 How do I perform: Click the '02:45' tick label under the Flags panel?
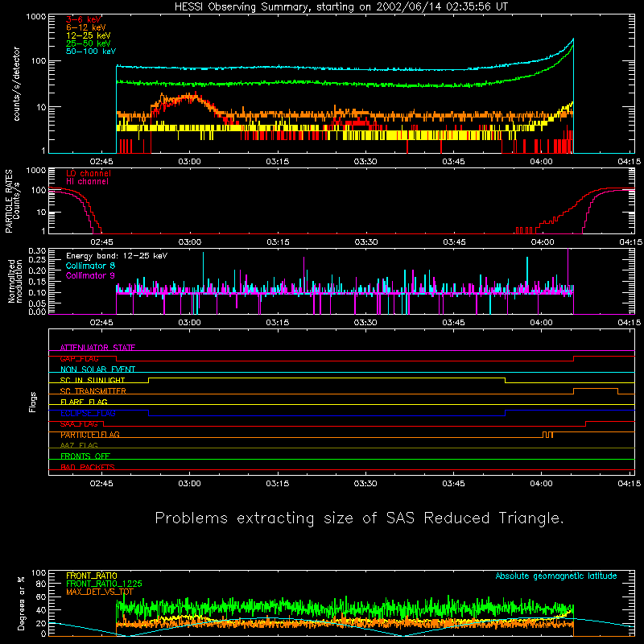tap(102, 484)
